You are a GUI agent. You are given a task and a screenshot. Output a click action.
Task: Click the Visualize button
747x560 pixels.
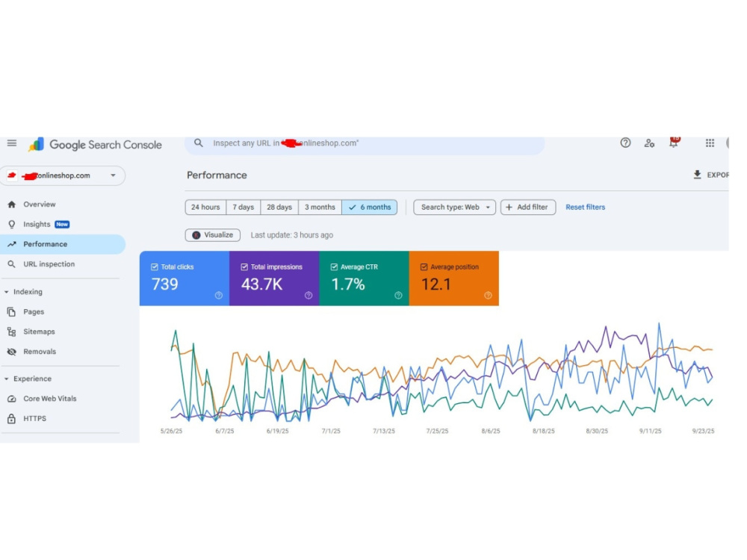212,234
